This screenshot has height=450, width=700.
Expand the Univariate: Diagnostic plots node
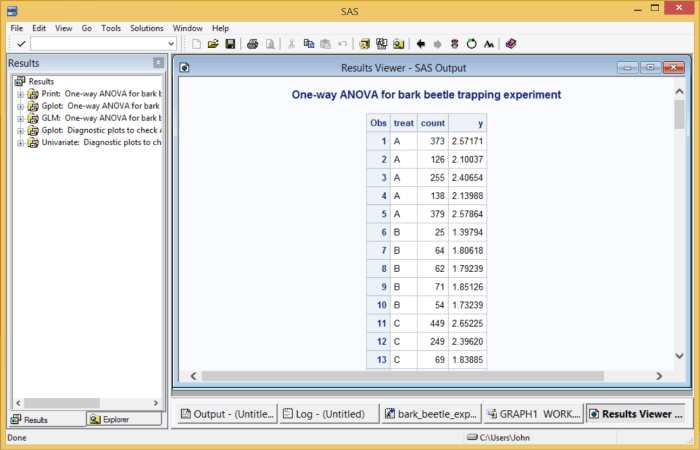pos(20,142)
